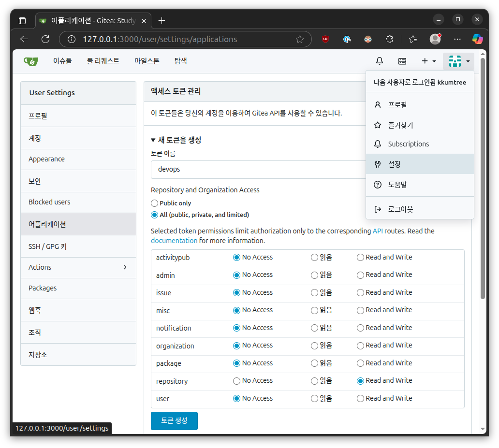Open Packages in the sidebar
Image resolution: width=499 pixels, height=448 pixels.
pyautogui.click(x=78, y=288)
